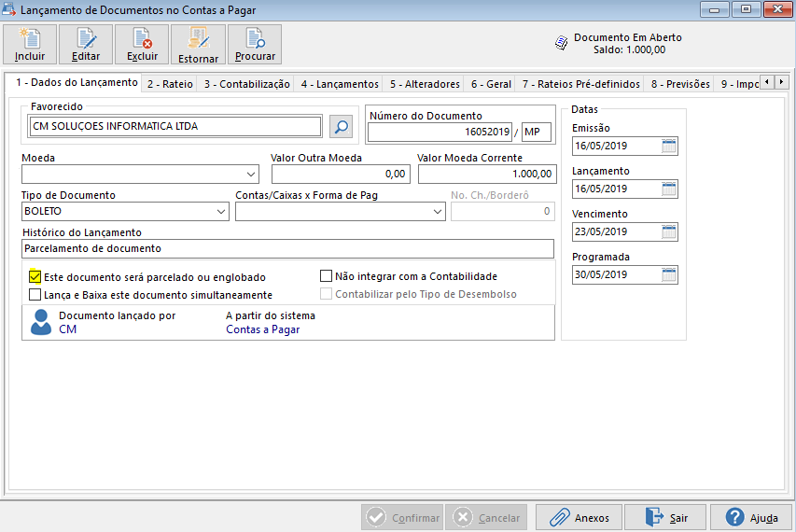This screenshot has height=532, width=796.
Task: Go to the 4 - Lançamentos tab
Action: click(340, 84)
